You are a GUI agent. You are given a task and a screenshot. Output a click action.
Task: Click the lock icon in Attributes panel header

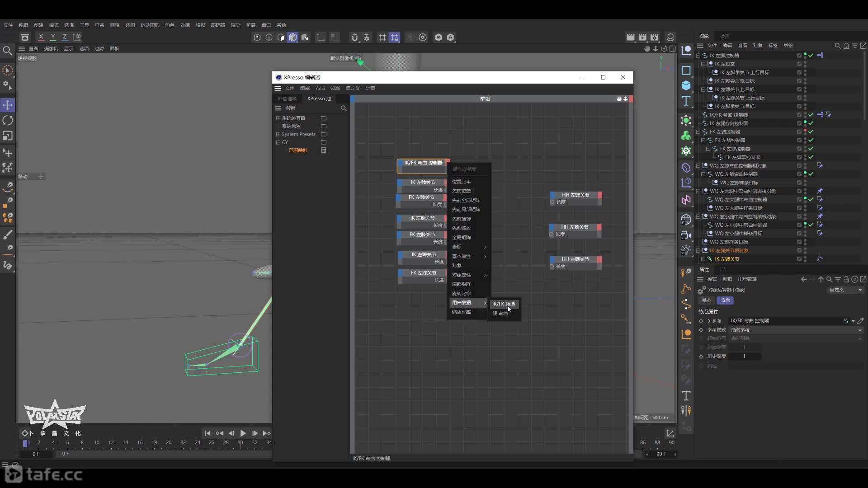coord(846,279)
